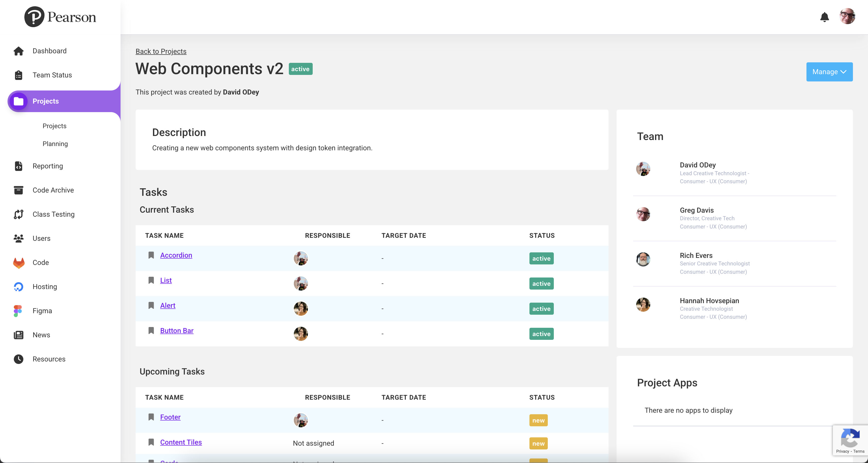Viewport: 868px width, 463px height.
Task: Click the Reporting file icon
Action: coord(19,166)
